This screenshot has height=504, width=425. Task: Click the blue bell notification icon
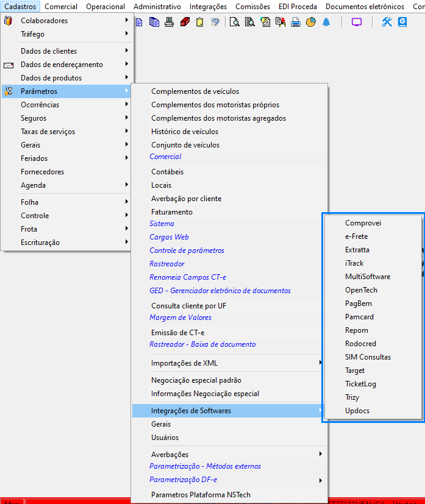click(326, 22)
